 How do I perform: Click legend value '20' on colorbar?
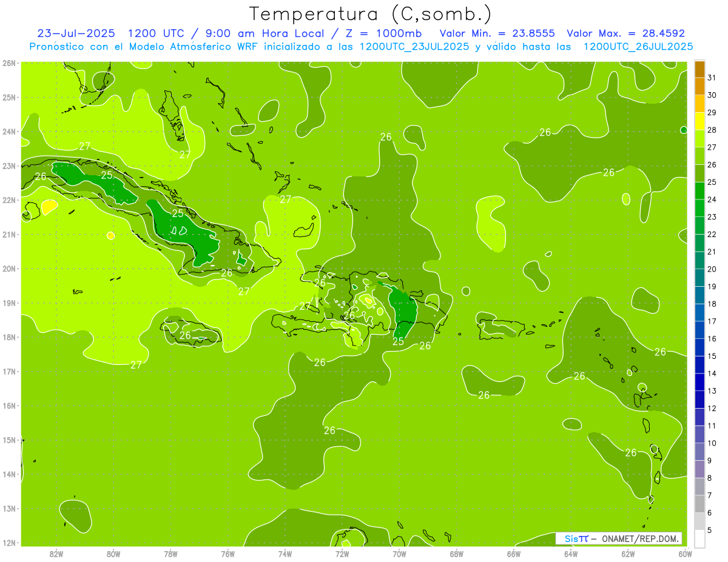(x=712, y=269)
